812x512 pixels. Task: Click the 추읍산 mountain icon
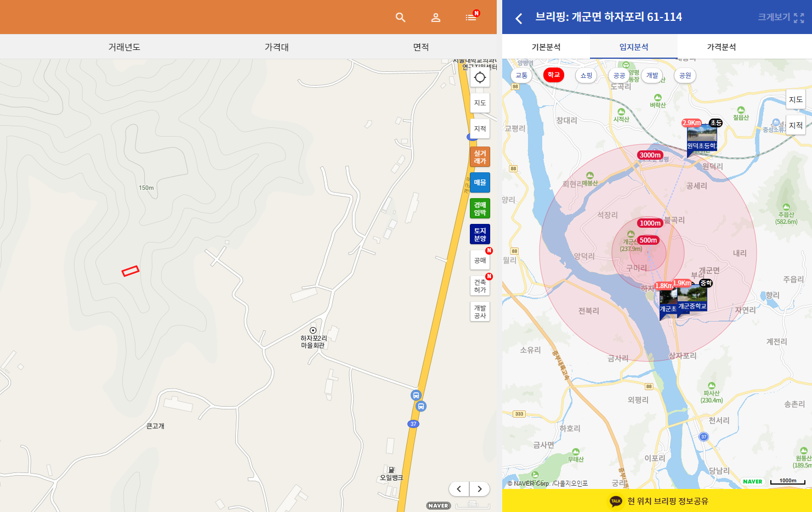click(x=786, y=207)
